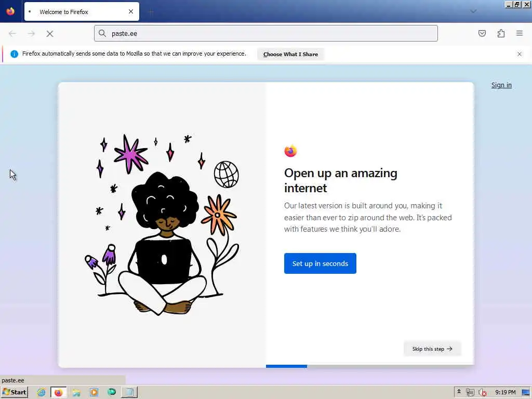Click the onboarding progress bar
Image resolution: width=532 pixels, height=399 pixels.
click(x=370, y=366)
